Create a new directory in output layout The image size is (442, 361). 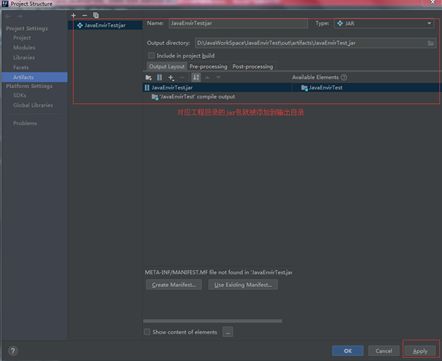149,77
